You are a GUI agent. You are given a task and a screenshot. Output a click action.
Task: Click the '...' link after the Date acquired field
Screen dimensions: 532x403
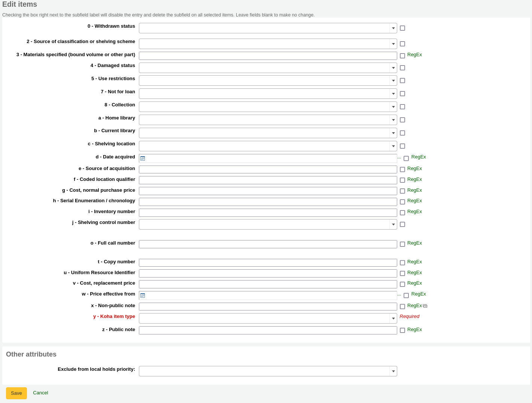tap(399, 157)
